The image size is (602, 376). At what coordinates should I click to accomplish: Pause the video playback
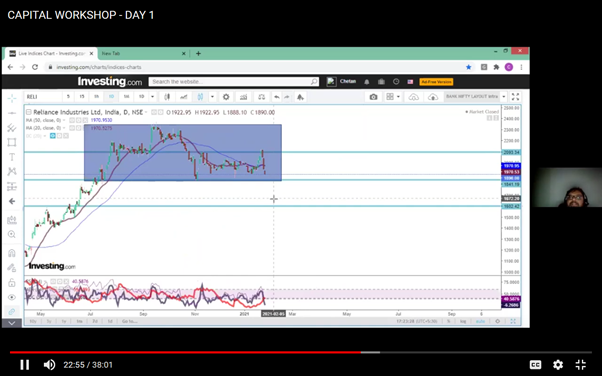tap(25, 364)
